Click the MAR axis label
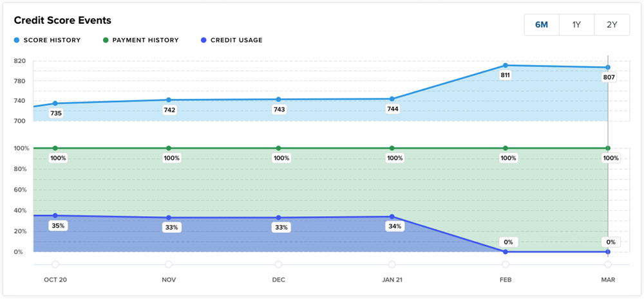 coord(609,280)
